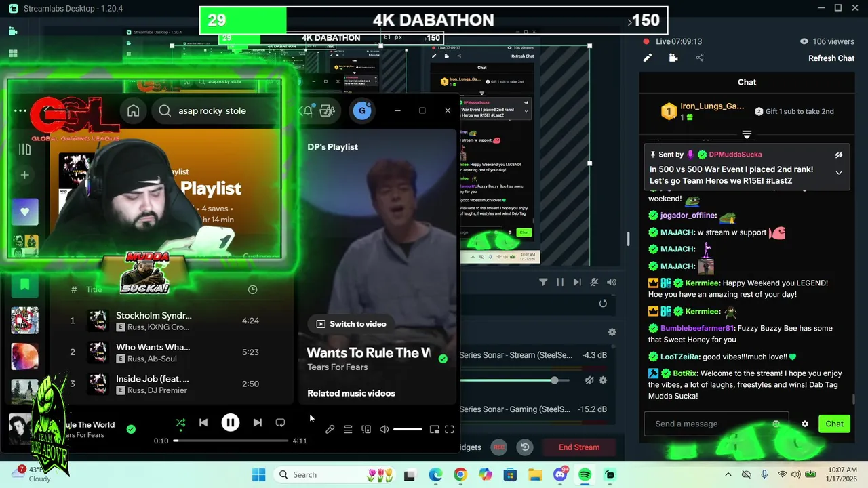Screen dimensions: 868x488
Task: Open the mixer panel settings gear
Action: [612, 332]
